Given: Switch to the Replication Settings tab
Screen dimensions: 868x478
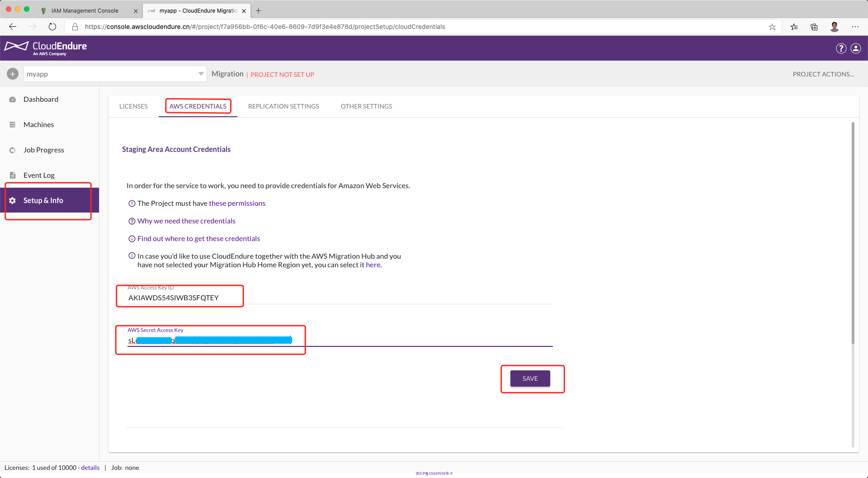Looking at the screenshot, I should tap(283, 106).
